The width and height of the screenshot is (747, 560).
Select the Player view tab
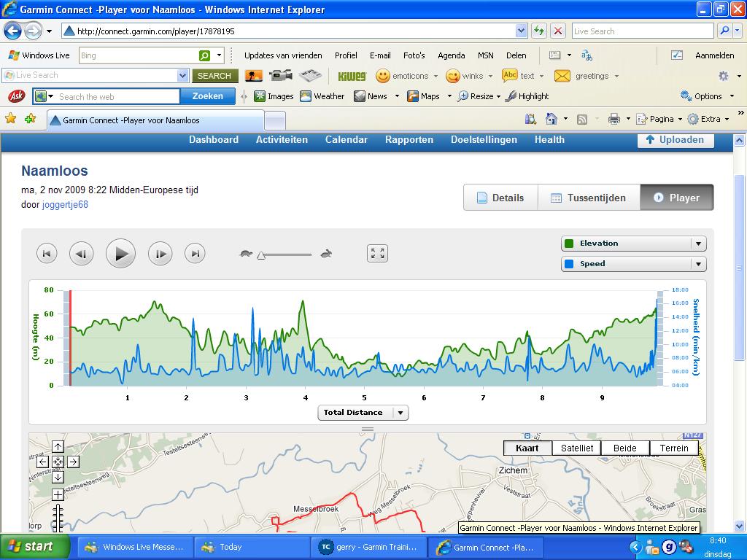pos(677,198)
